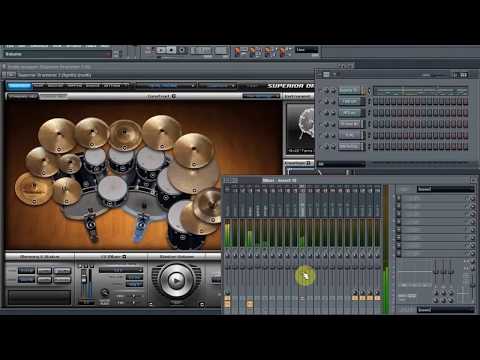This screenshot has height=360, width=480.
Task: Toggle first step of third sequencer channel
Action: coord(376,113)
